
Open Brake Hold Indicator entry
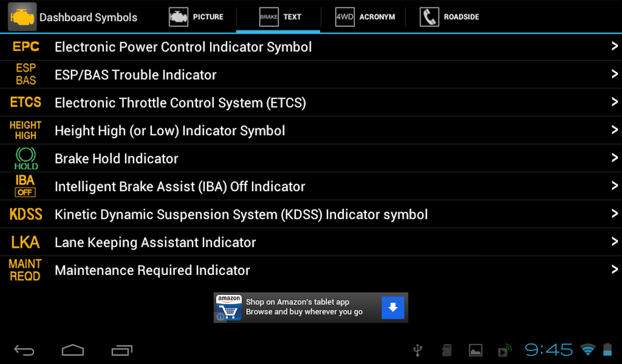tap(311, 158)
